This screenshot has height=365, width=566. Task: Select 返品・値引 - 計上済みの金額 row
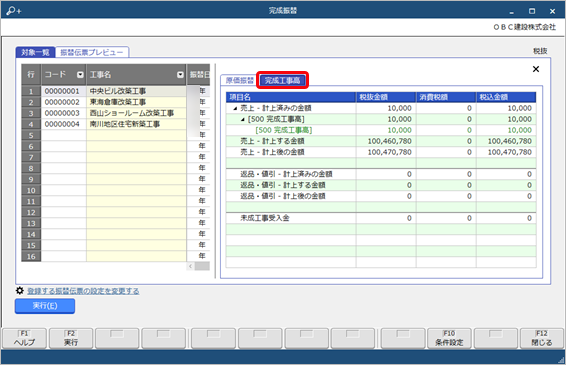[x=381, y=174]
